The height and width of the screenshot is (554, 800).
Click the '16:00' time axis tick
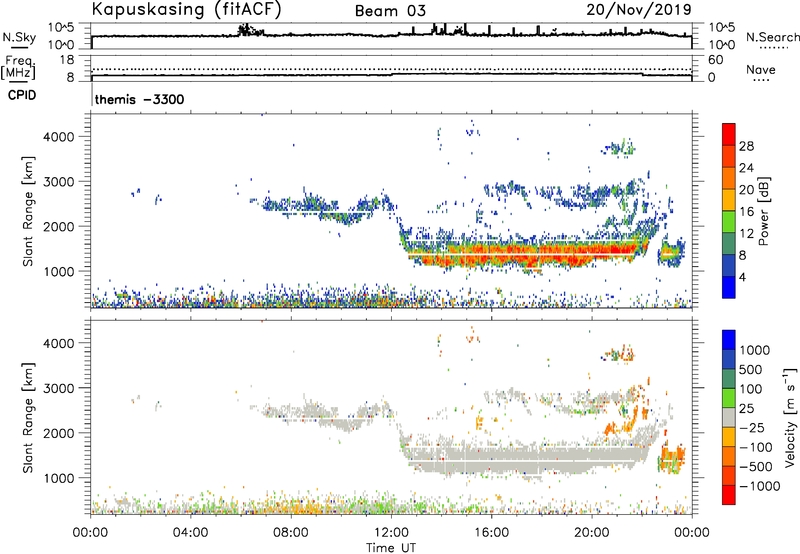pyautogui.click(x=491, y=533)
